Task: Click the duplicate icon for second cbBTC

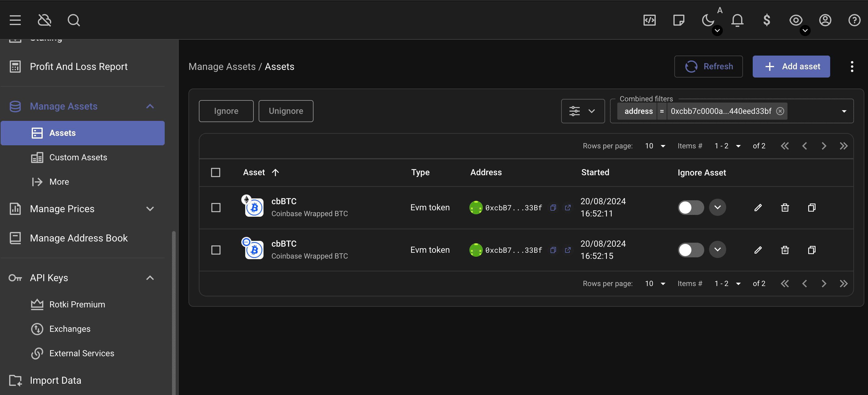Action: click(812, 249)
